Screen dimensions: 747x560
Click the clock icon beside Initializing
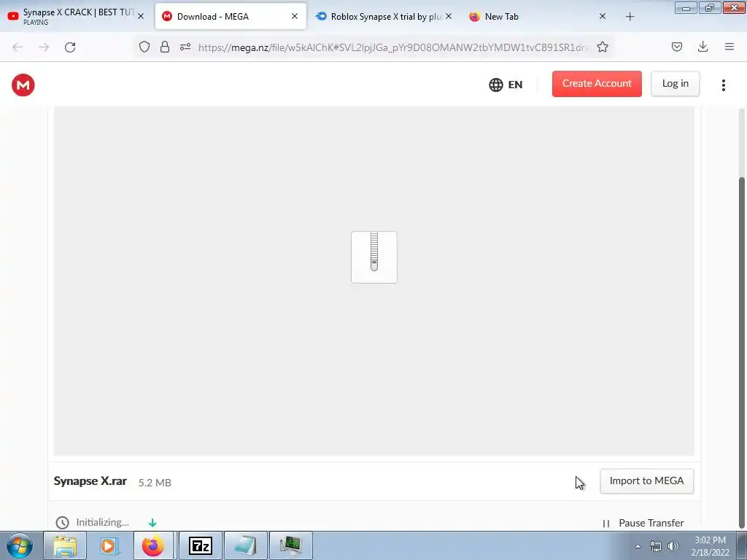[x=63, y=522]
